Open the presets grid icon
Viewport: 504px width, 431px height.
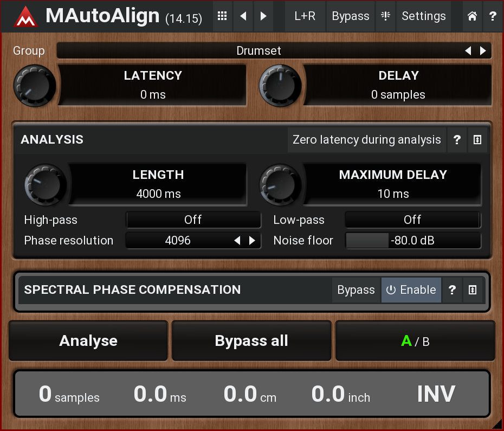pyautogui.click(x=222, y=16)
